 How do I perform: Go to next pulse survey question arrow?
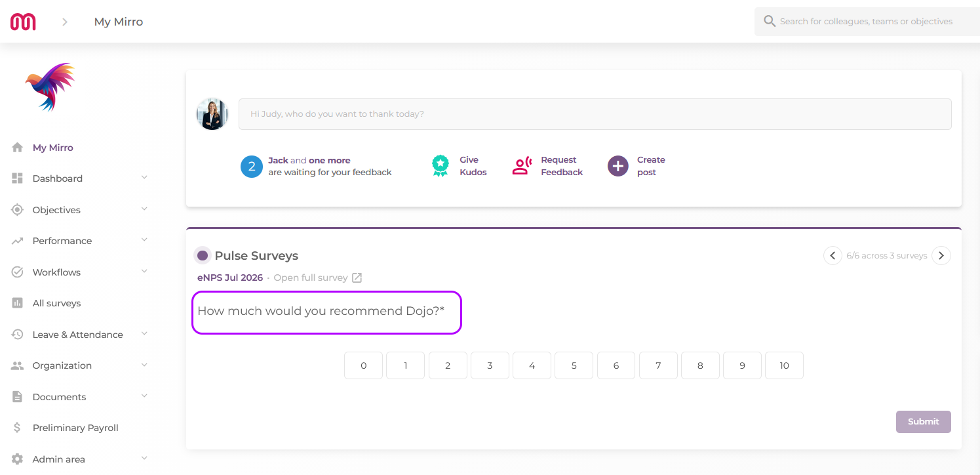click(941, 256)
